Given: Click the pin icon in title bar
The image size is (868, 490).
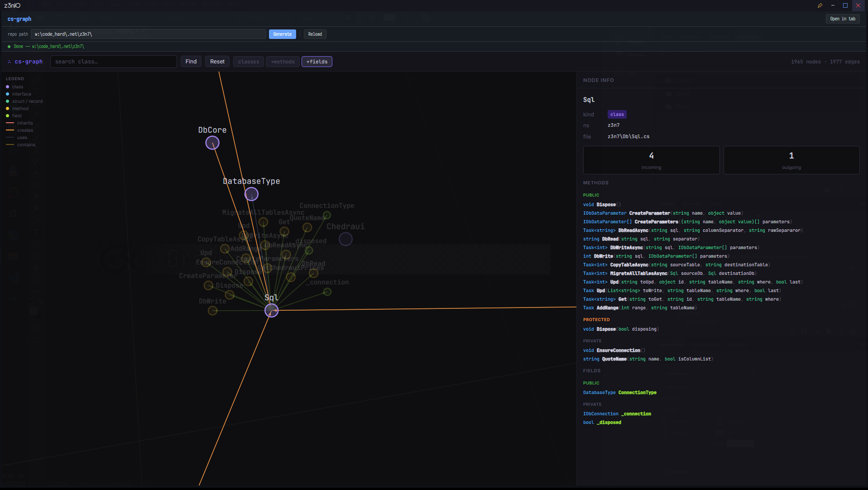Looking at the screenshot, I should [x=820, y=5].
